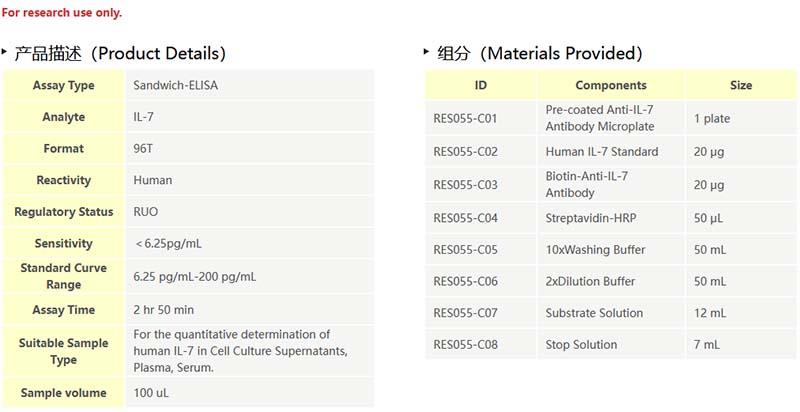This screenshot has height=412, width=800.
Task: Click the Human IL-7 Standard component
Action: 602,152
